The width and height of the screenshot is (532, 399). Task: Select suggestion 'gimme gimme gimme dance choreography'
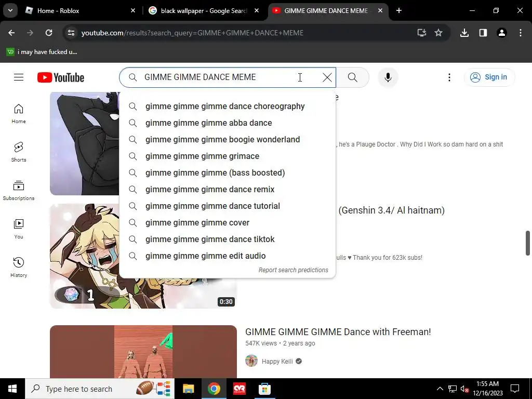(228, 106)
